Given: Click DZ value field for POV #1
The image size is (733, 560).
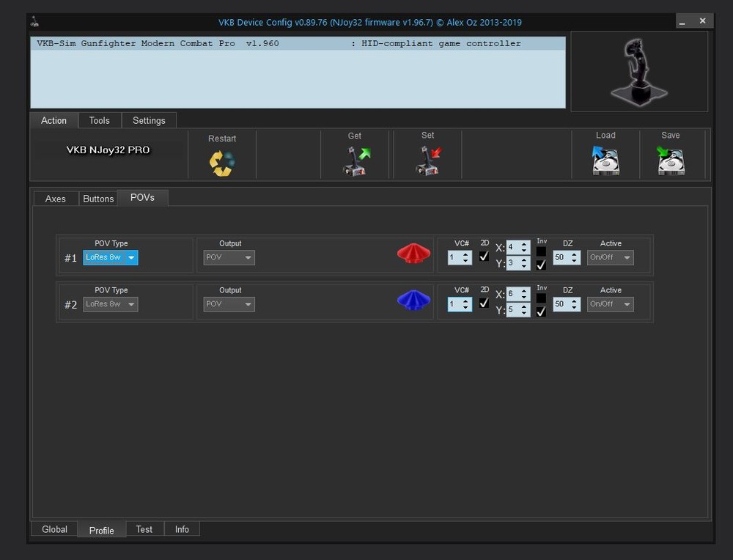Looking at the screenshot, I should click(x=567, y=257).
